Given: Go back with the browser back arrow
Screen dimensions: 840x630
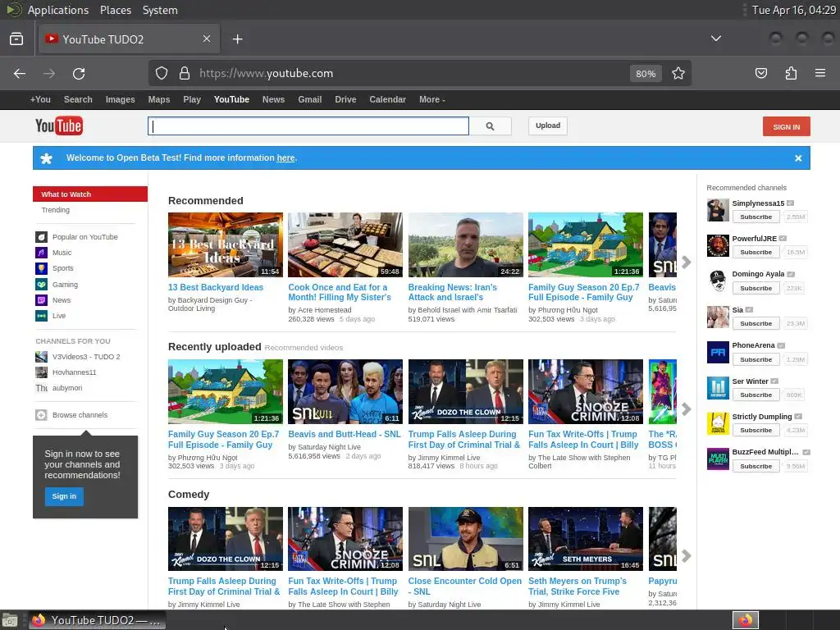Looking at the screenshot, I should [20, 73].
